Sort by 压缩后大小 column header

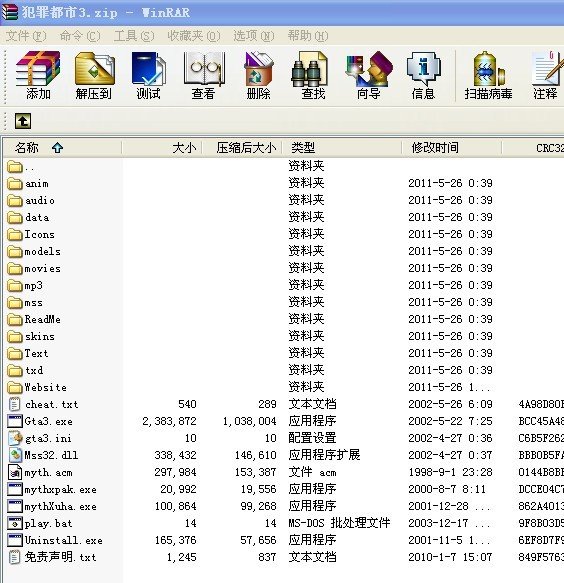pyautogui.click(x=242, y=148)
